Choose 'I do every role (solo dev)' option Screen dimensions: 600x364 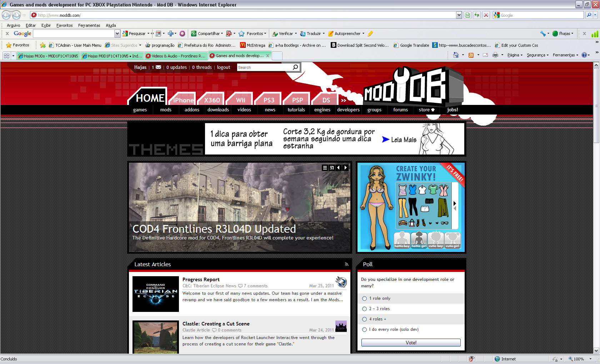(x=364, y=329)
